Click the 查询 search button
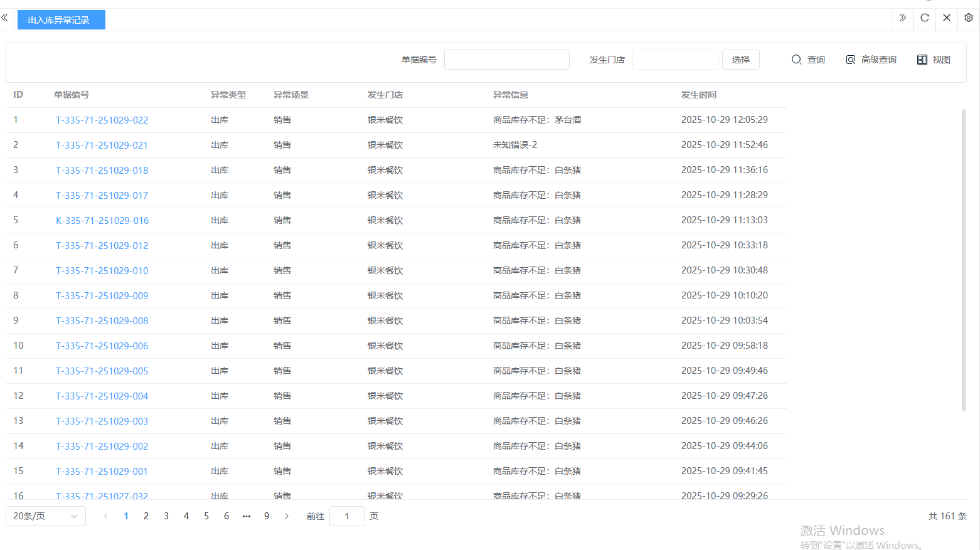The height and width of the screenshot is (550, 980). 808,60
